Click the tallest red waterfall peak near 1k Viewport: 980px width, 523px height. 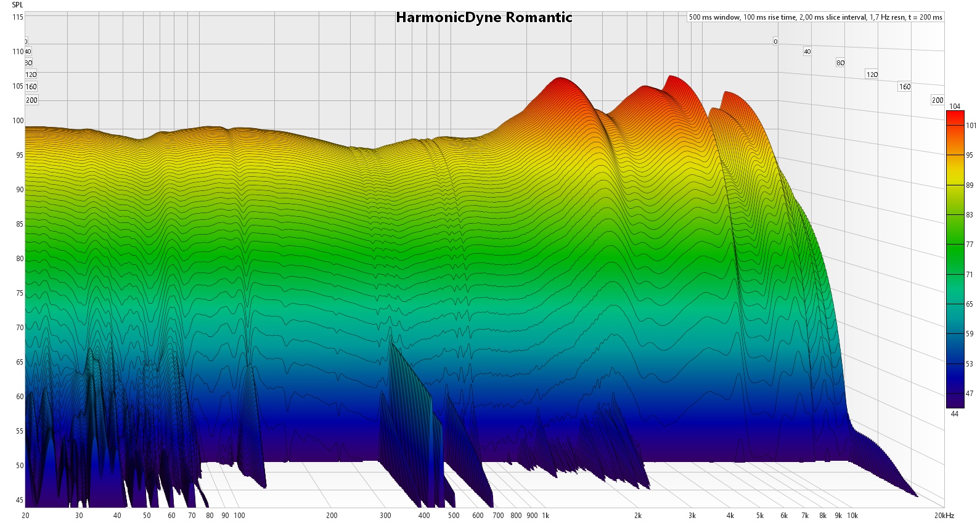coord(560,79)
